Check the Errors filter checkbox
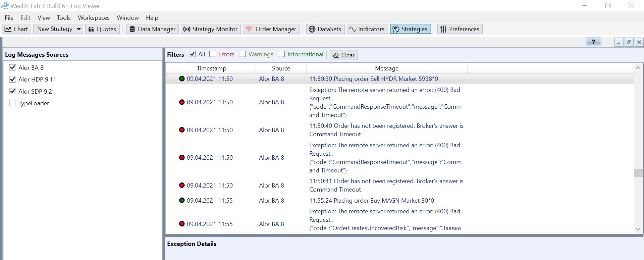The width and height of the screenshot is (644, 260). click(213, 54)
